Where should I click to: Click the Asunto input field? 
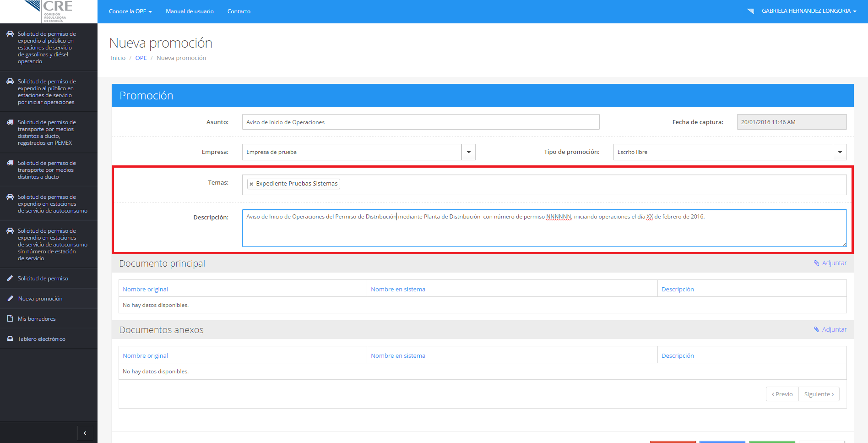(421, 122)
